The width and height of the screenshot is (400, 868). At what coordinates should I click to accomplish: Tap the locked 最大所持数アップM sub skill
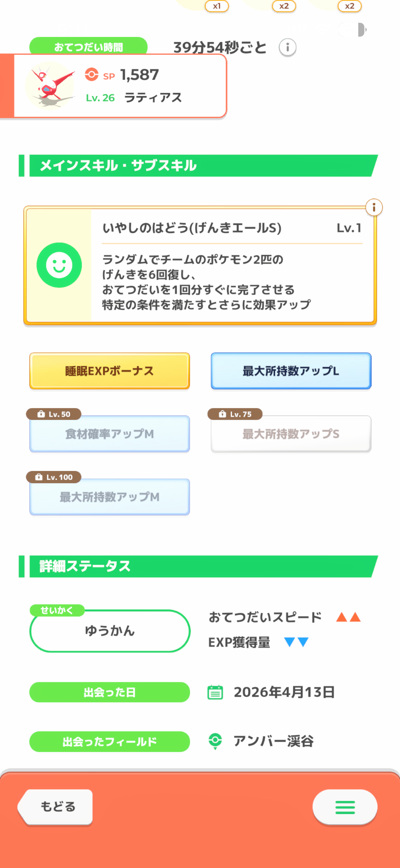tap(109, 498)
